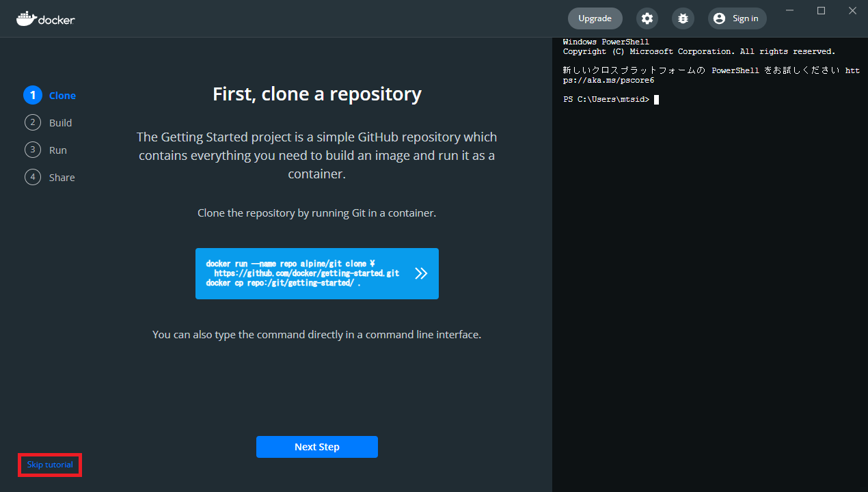This screenshot has width=868, height=492.
Task: Click the step 3 circle beside Run
Action: 33,150
